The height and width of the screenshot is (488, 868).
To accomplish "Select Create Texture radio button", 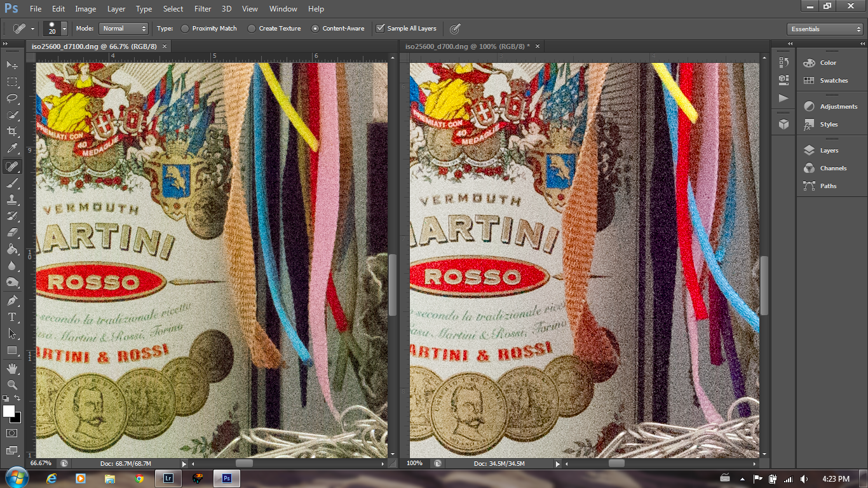I will [252, 29].
